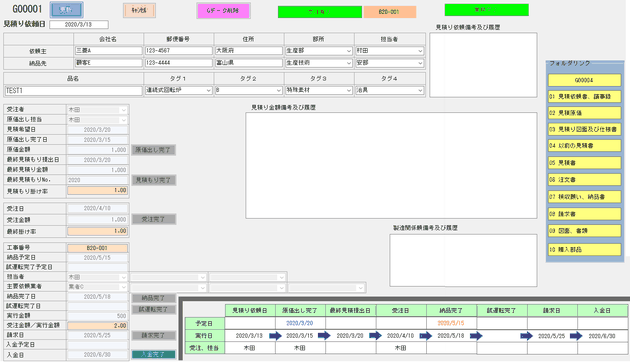
Task: Open the 05 見積書 folder link
Action: (x=584, y=163)
